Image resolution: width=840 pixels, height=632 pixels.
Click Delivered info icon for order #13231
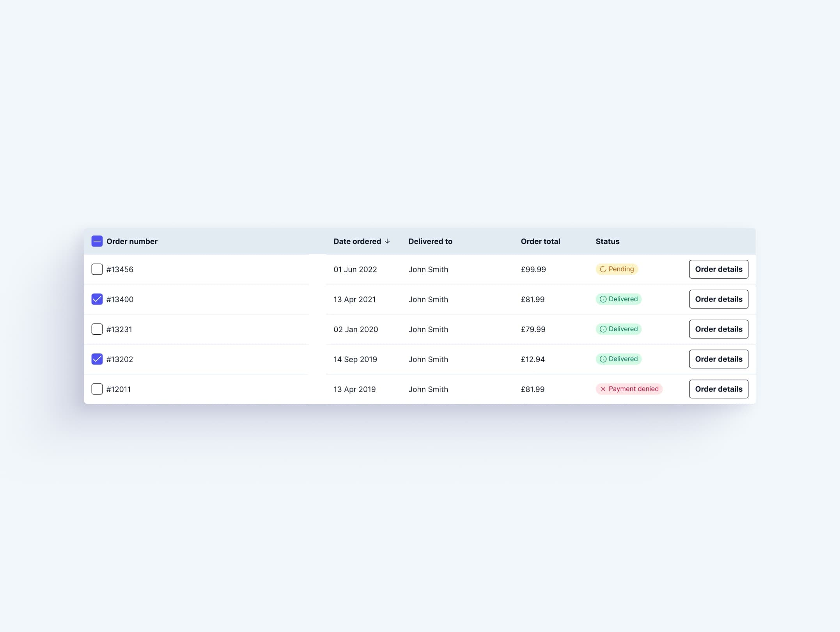(x=603, y=329)
